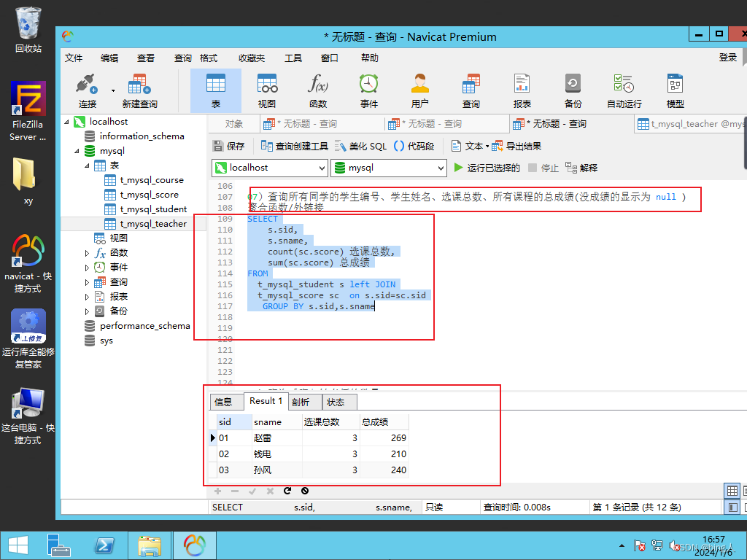Open PowerShell from the taskbar
The width and height of the screenshot is (747, 560).
[x=104, y=545]
